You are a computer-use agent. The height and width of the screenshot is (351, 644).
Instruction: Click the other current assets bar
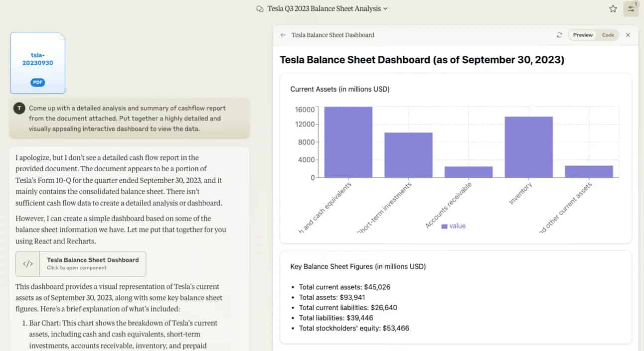point(589,171)
